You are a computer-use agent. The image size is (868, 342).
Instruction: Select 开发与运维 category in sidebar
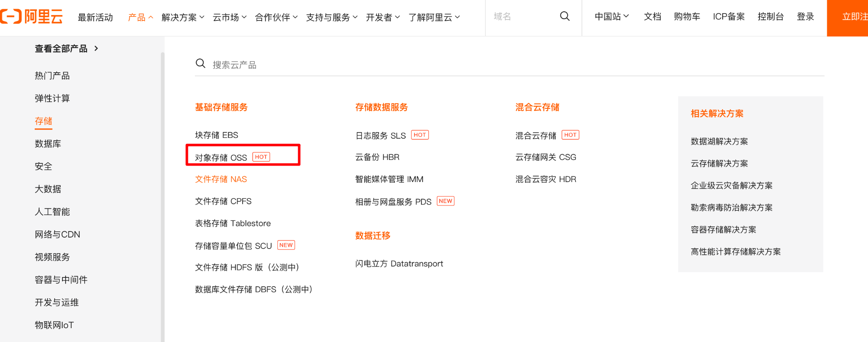coord(56,302)
